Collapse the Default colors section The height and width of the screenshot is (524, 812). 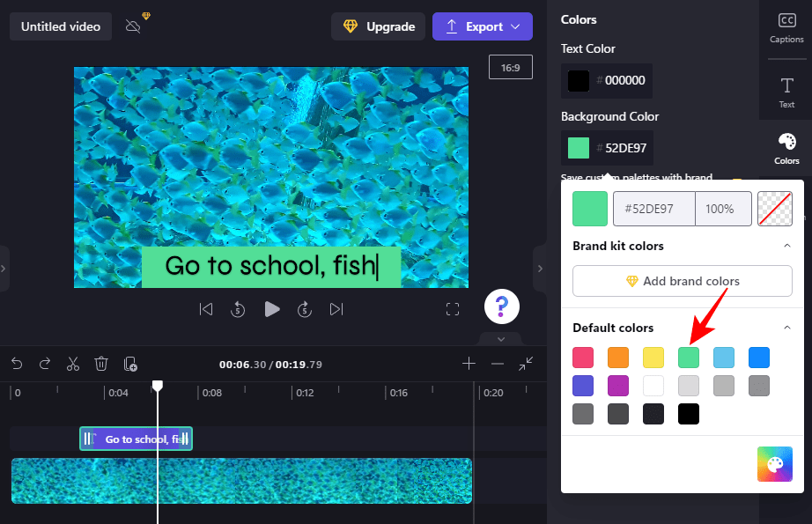787,328
